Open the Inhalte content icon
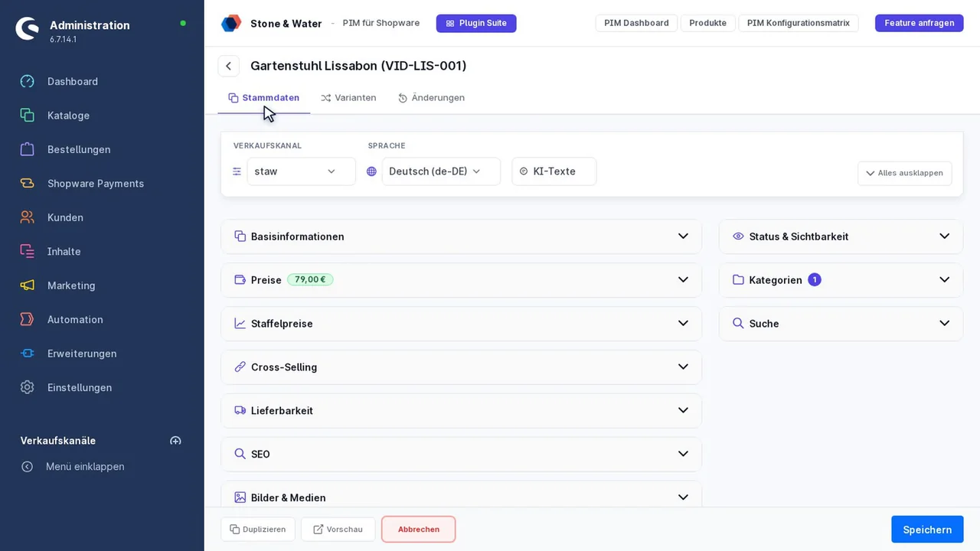This screenshot has width=980, height=551. click(x=28, y=251)
